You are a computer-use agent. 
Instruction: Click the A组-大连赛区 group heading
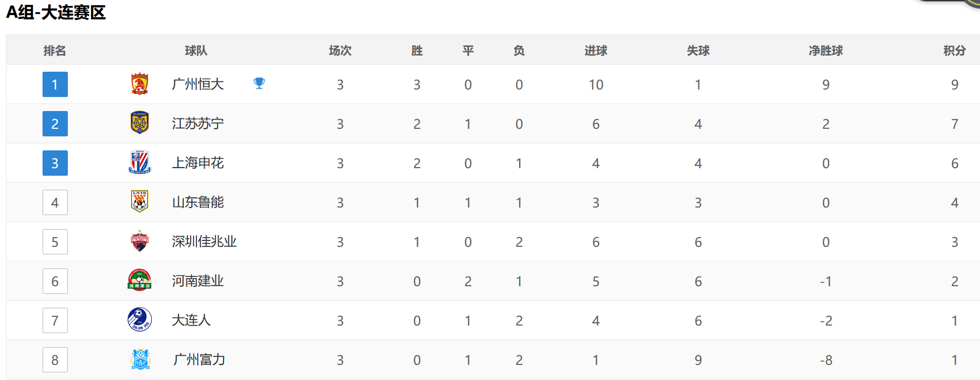56,12
